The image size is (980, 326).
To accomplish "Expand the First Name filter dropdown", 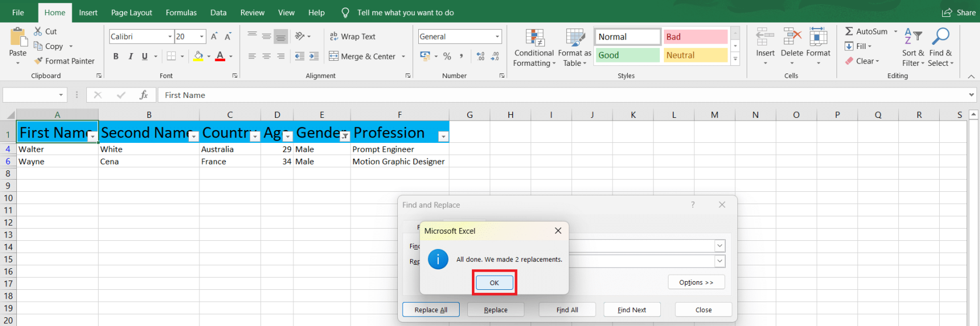I will [92, 136].
